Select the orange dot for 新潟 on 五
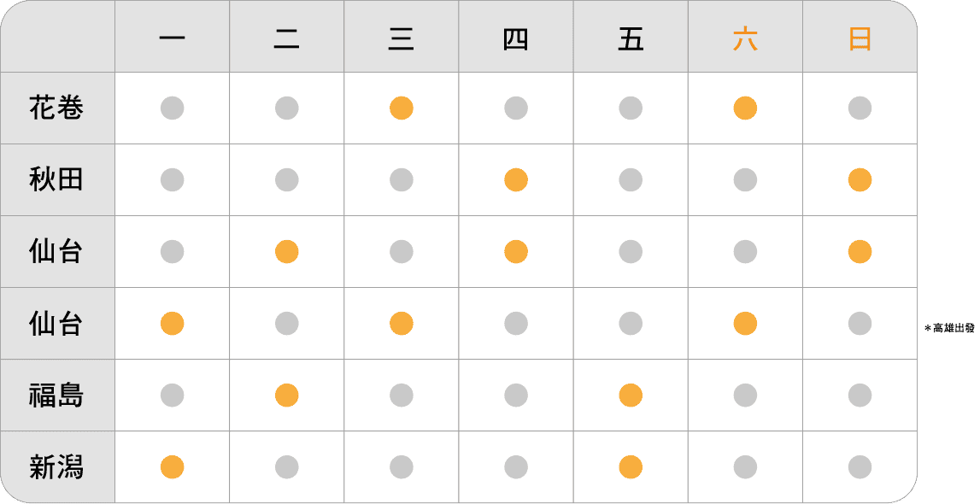Image resolution: width=980 pixels, height=504 pixels. tap(631, 467)
